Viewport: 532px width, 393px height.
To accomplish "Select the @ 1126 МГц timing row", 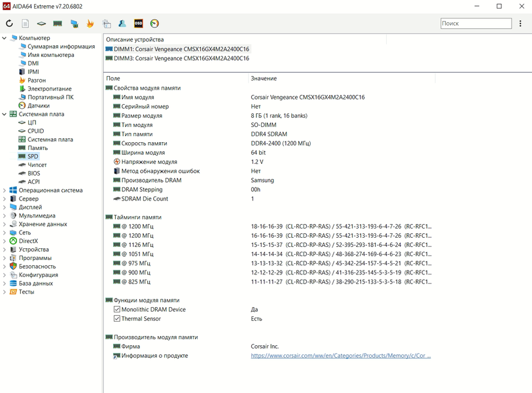I will tap(270, 245).
